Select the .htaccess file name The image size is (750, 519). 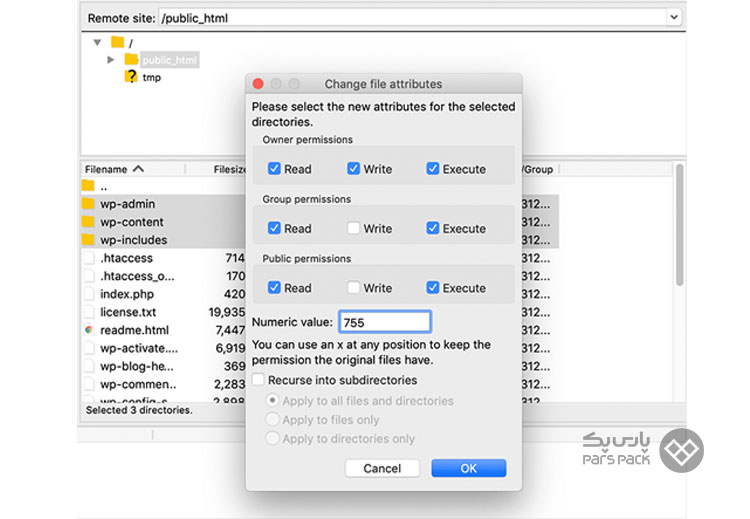pos(126,258)
